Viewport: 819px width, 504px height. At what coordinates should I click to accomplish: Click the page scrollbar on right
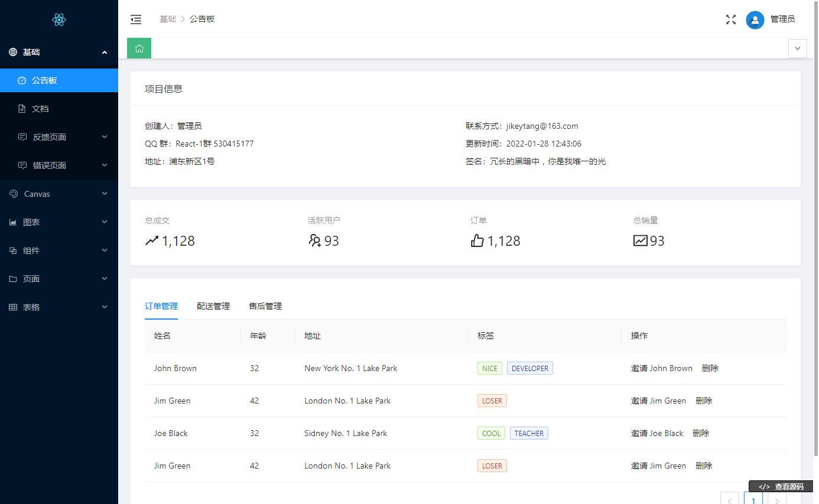click(x=816, y=227)
